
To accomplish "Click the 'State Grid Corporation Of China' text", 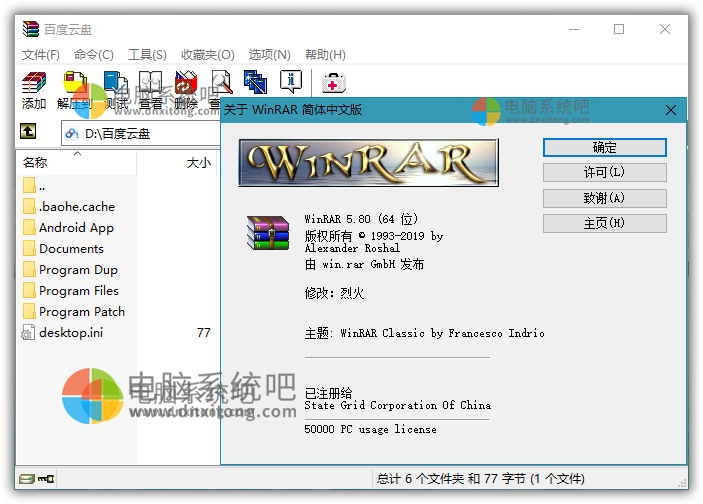I will point(398,405).
